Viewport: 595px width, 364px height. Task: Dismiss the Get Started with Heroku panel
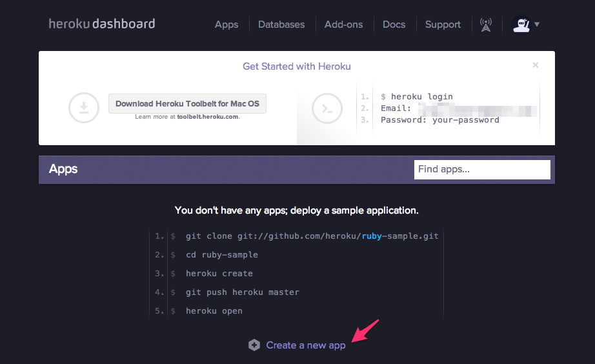coord(536,65)
